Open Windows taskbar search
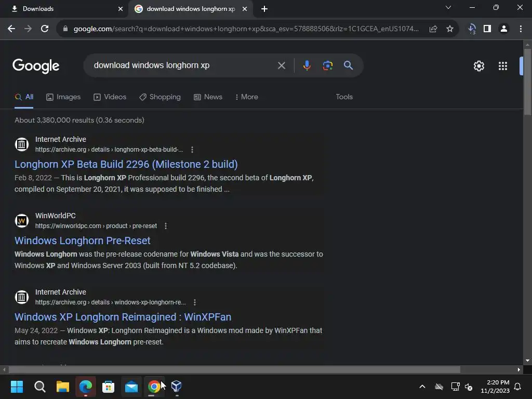Screen dimensions: 532x399 click(x=39, y=387)
